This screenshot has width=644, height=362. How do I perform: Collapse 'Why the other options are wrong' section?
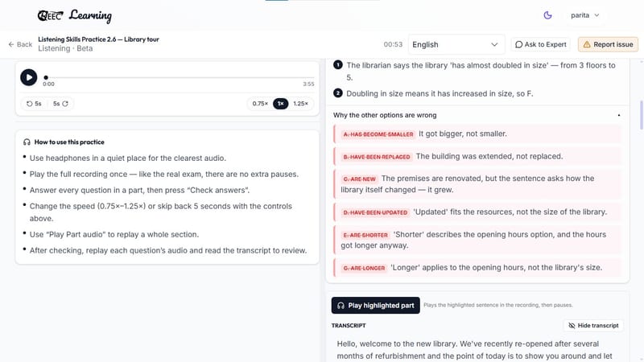(618, 115)
